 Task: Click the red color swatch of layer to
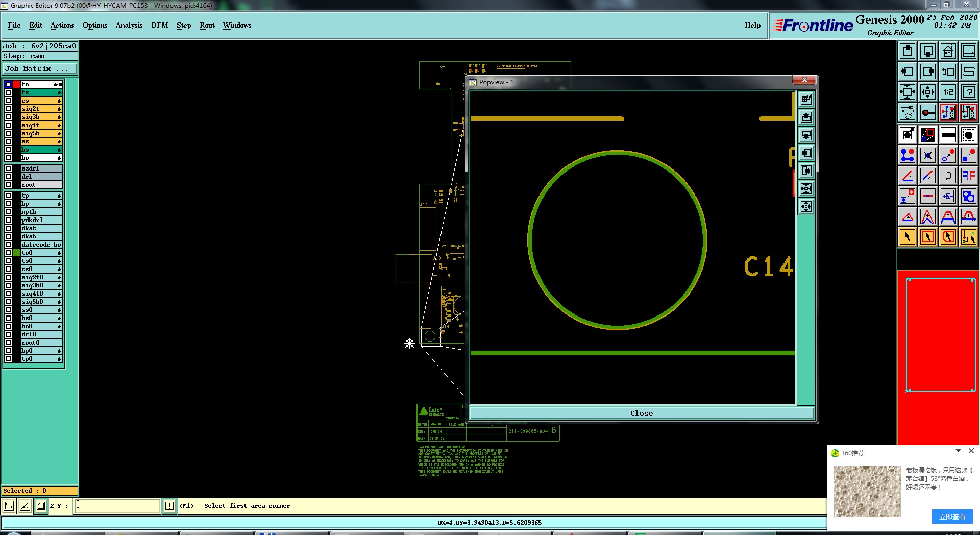click(x=16, y=84)
